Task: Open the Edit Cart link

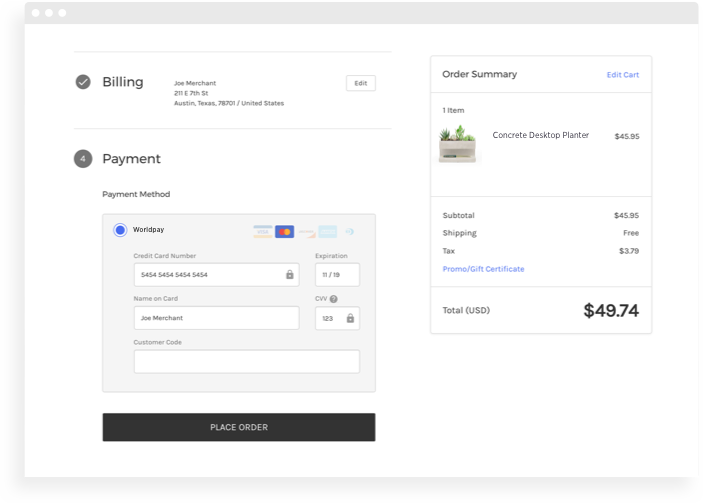Action: click(x=623, y=75)
